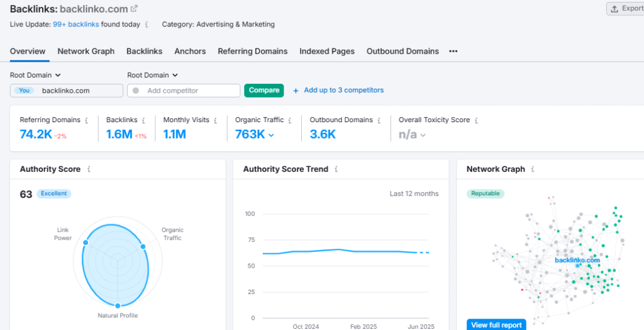The image size is (644, 330).
Task: Open the Outbound Domains tab
Action: [x=402, y=52]
